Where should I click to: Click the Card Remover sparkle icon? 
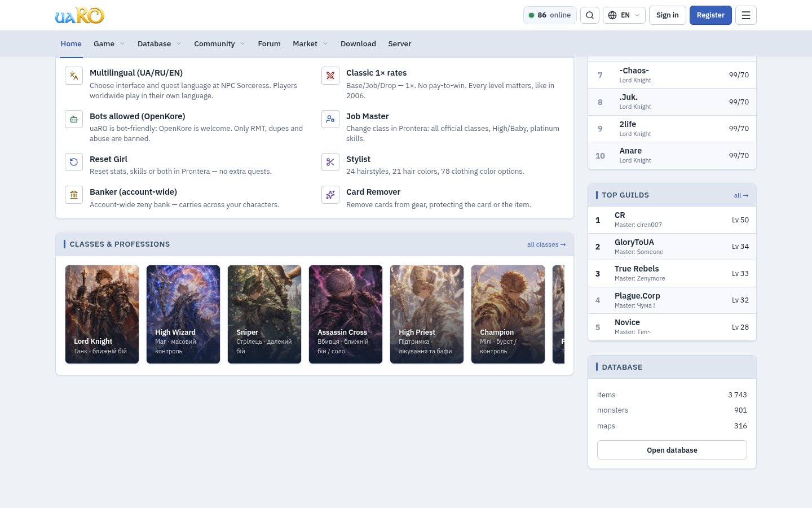pyautogui.click(x=330, y=195)
